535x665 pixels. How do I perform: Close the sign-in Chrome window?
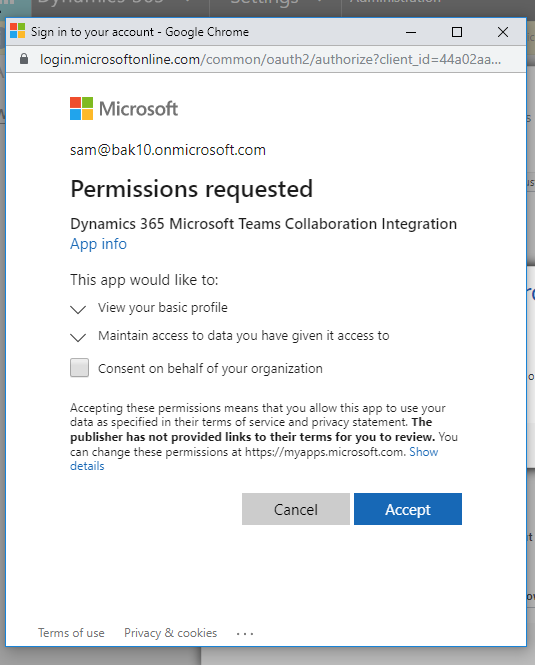[503, 32]
